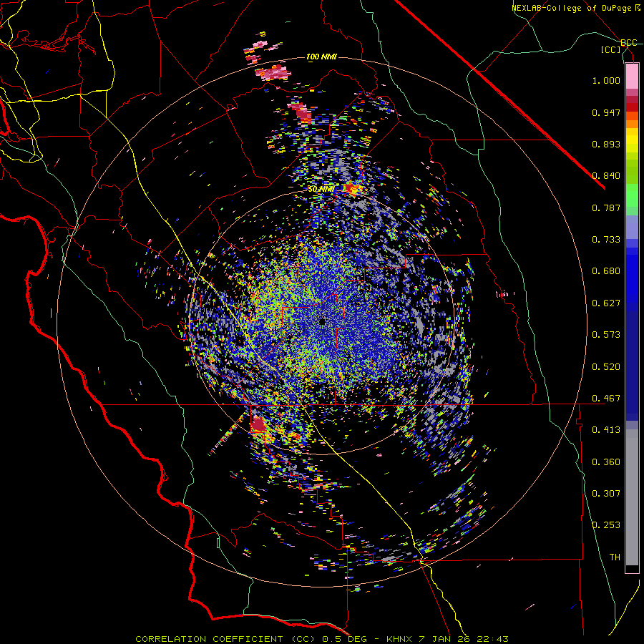
Task: Pick the light pink color bar segment
Action: click(x=632, y=77)
